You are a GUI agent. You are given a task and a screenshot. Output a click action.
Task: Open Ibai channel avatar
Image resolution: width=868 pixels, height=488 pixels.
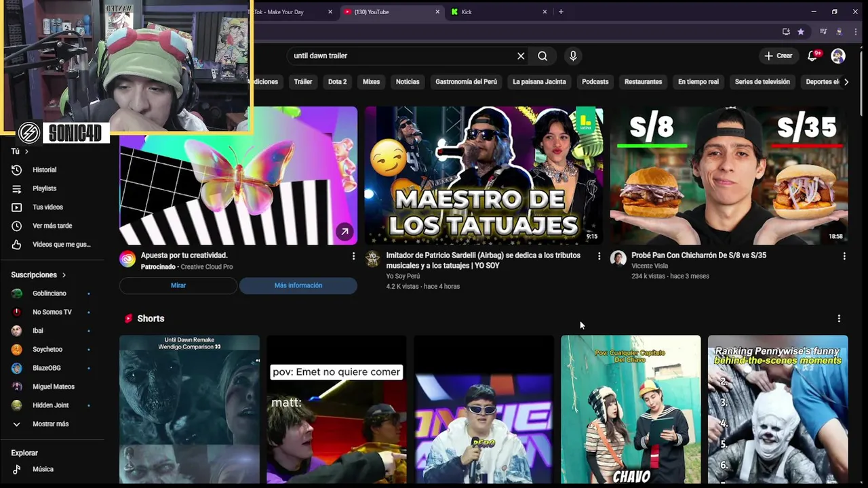pos(17,331)
